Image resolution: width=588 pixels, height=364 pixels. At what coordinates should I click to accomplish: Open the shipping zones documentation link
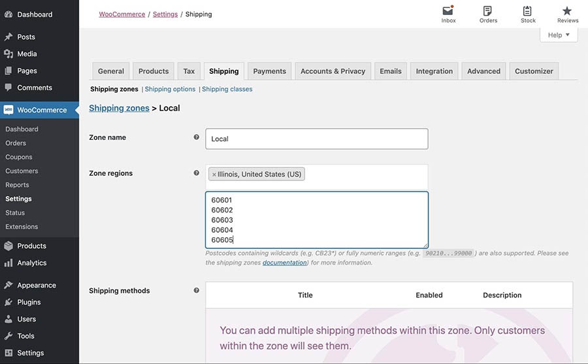(284, 263)
